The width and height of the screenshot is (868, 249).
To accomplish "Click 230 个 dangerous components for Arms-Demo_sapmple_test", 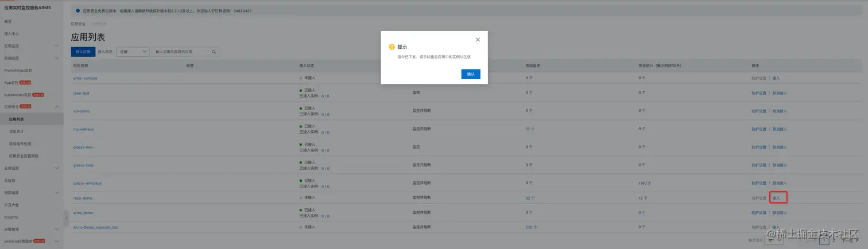I will point(531,227).
